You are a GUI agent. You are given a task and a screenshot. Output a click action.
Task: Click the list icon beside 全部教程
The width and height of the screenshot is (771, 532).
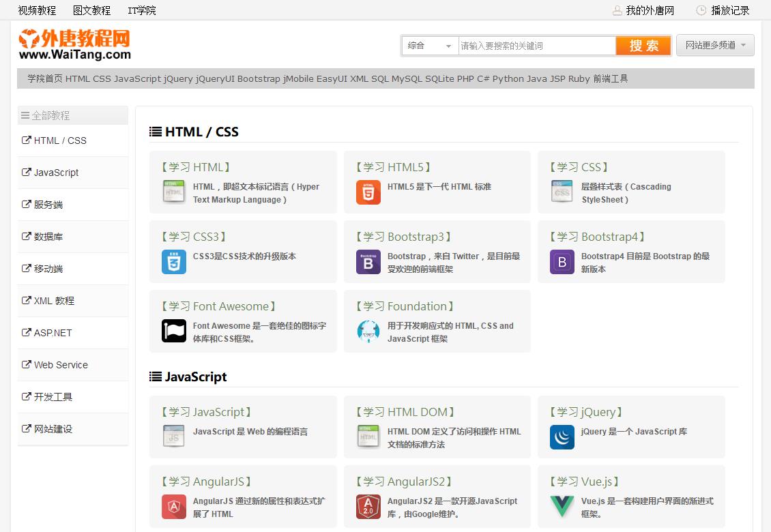pyautogui.click(x=25, y=115)
